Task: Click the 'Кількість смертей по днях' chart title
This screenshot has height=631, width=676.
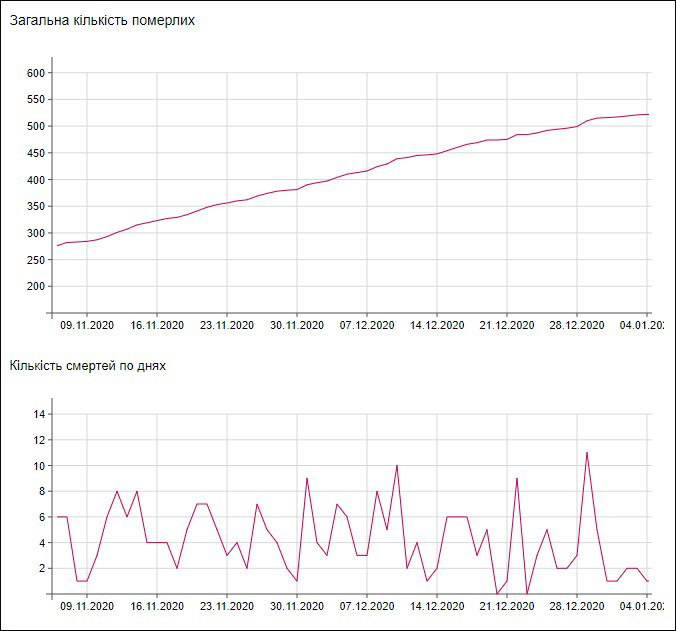Action: click(88, 365)
